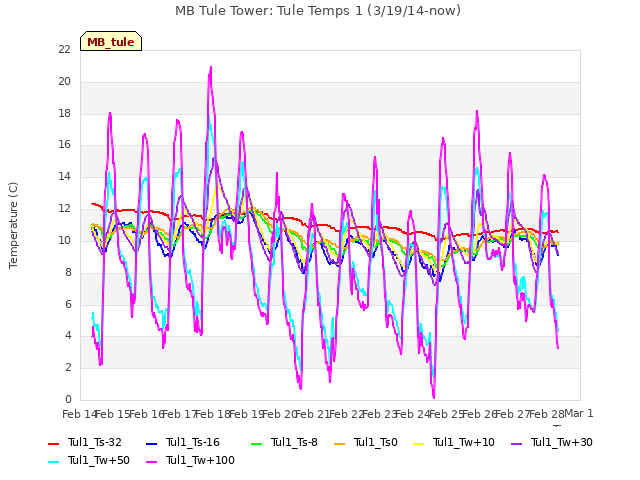
Task: Click the orange Tul1_Ts0 legend swatch
Action: point(340,443)
